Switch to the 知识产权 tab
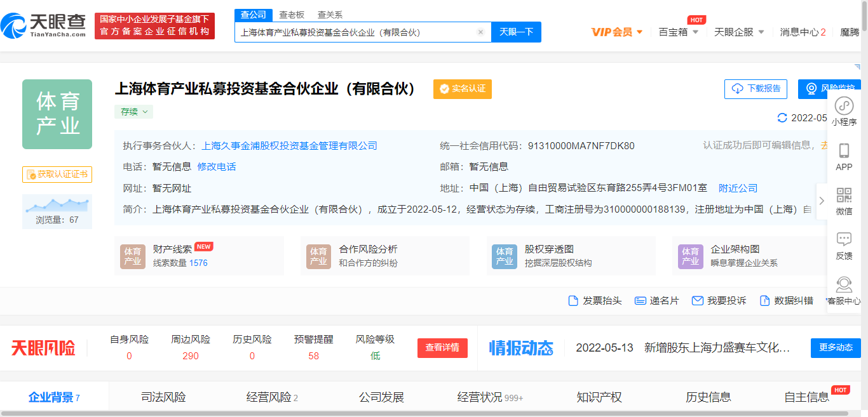This screenshot has width=868, height=417. [x=599, y=397]
